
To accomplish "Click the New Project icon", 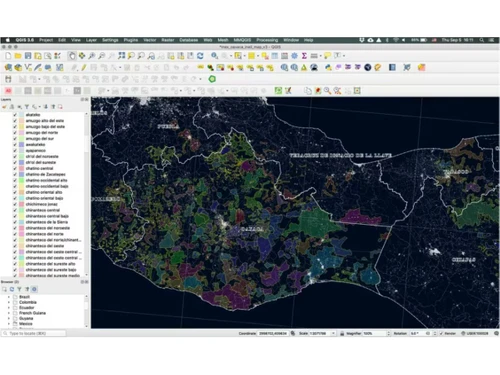I will [x=8, y=56].
